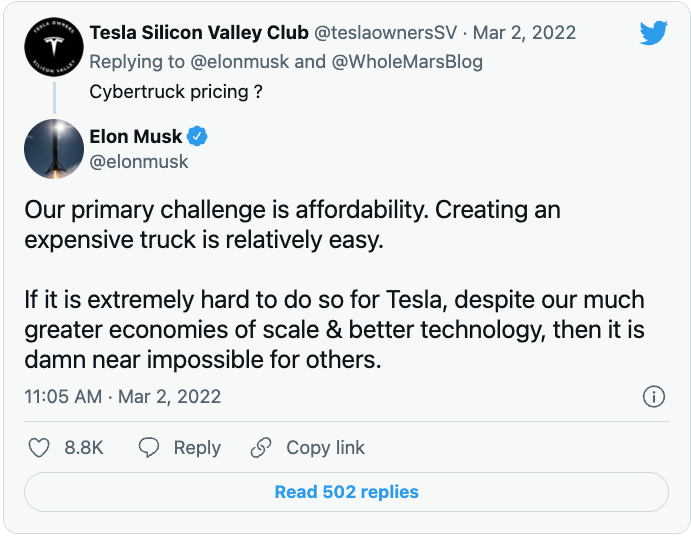Click the 8.8K likes count

point(84,448)
